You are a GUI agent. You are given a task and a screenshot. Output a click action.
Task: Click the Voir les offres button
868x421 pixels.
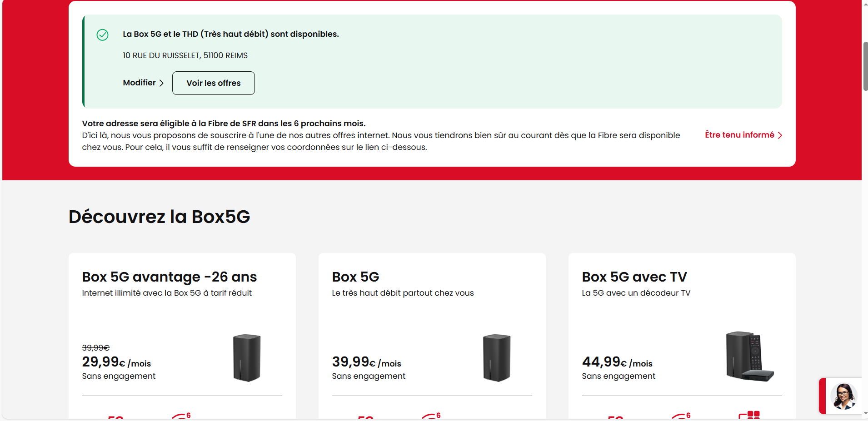[x=214, y=83]
